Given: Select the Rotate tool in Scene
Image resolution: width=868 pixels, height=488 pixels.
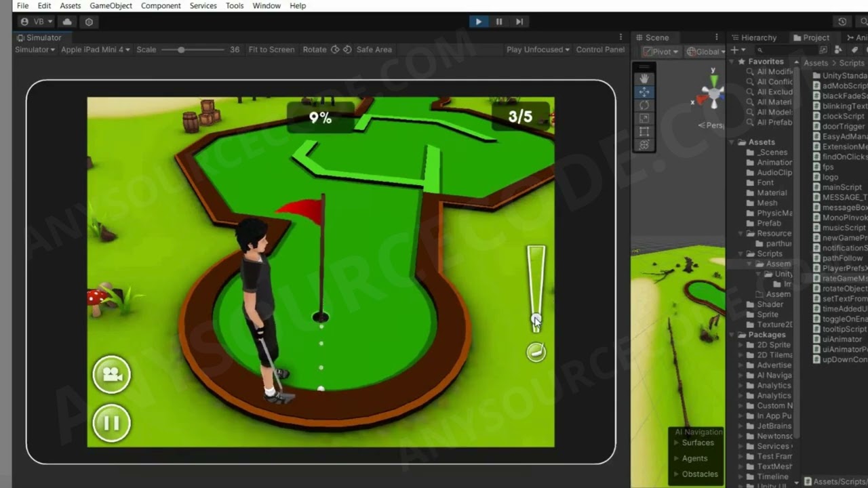Looking at the screenshot, I should point(644,105).
